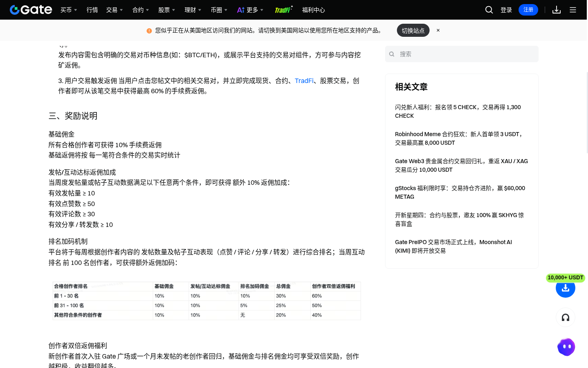Open the 福利中心 menu item
This screenshot has width=588, height=368.
[x=314, y=10]
